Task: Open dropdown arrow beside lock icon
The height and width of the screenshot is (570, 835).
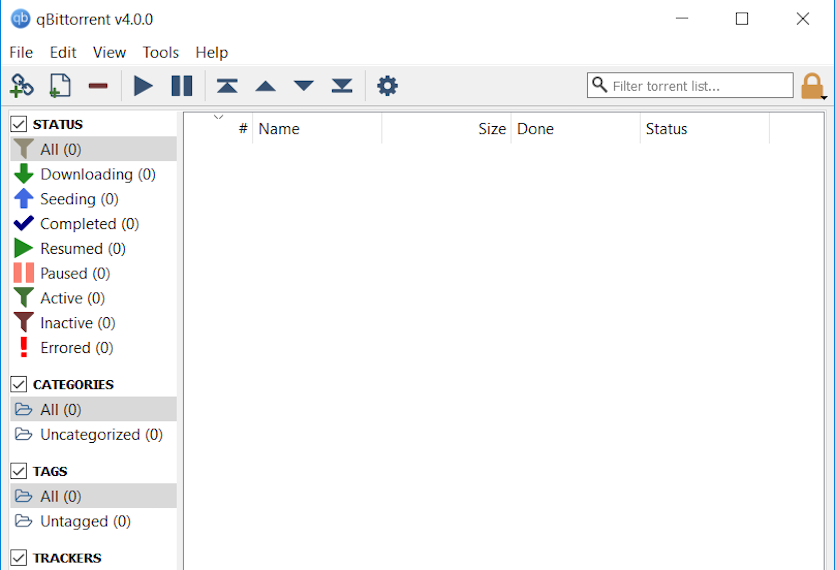Action: click(824, 97)
